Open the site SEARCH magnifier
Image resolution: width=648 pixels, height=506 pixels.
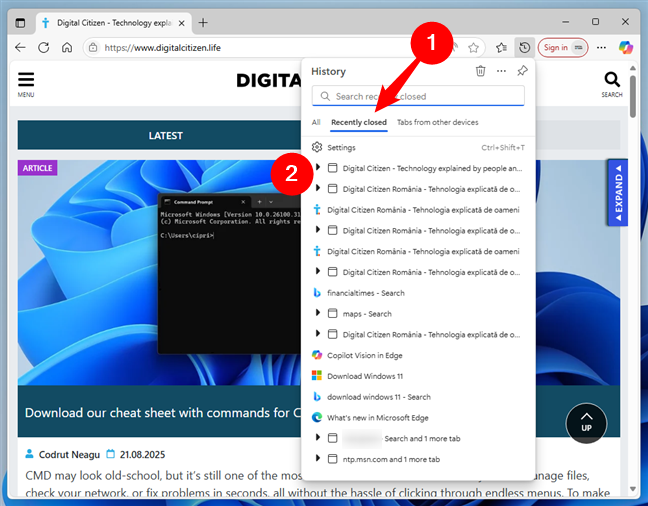tap(612, 84)
